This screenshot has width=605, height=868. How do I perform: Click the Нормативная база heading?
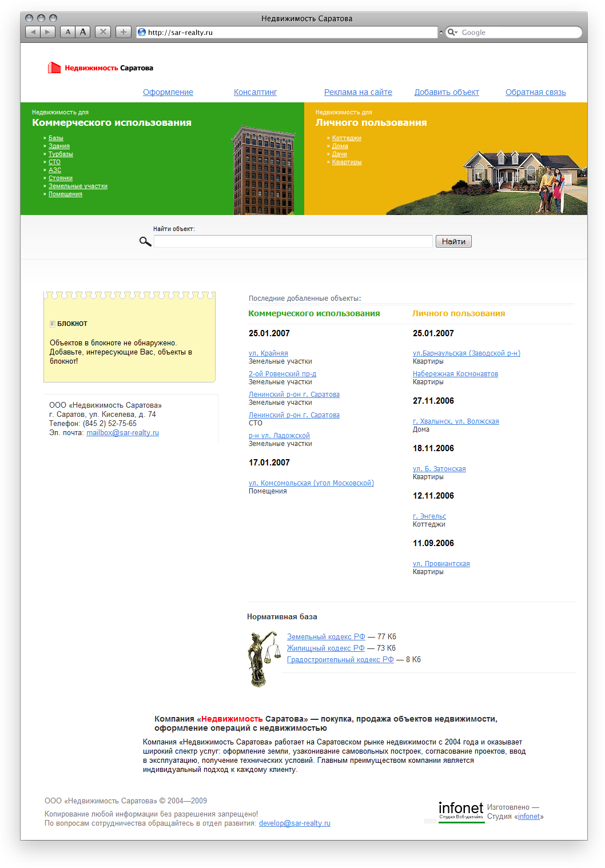point(282,616)
